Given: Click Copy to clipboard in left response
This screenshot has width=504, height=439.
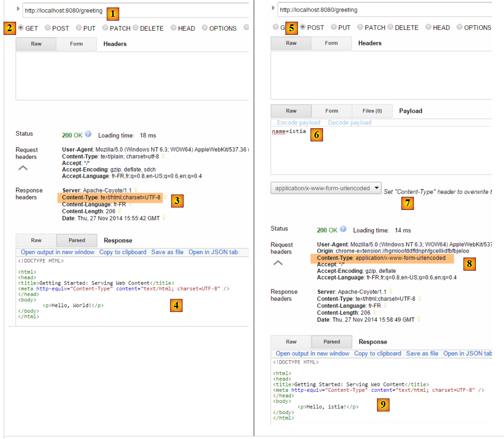Looking at the screenshot, I should pos(123,252).
